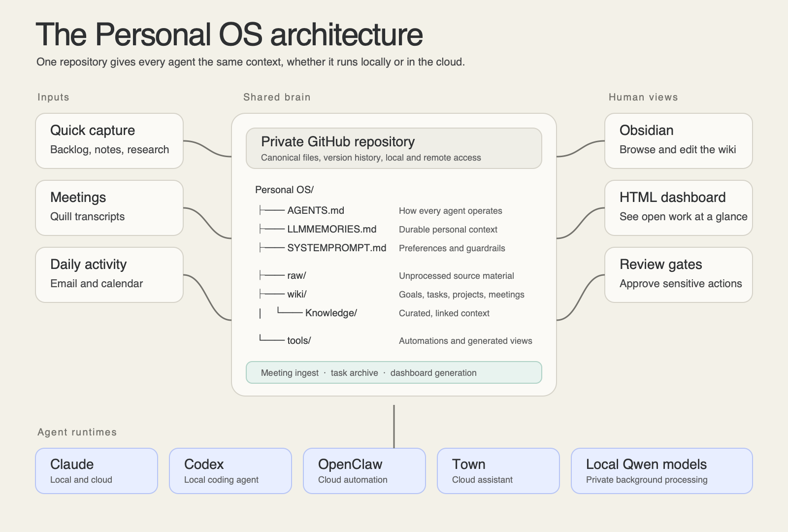The width and height of the screenshot is (788, 532).
Task: Click "Cloud automation" under OpenClaw
Action: pyautogui.click(x=353, y=480)
